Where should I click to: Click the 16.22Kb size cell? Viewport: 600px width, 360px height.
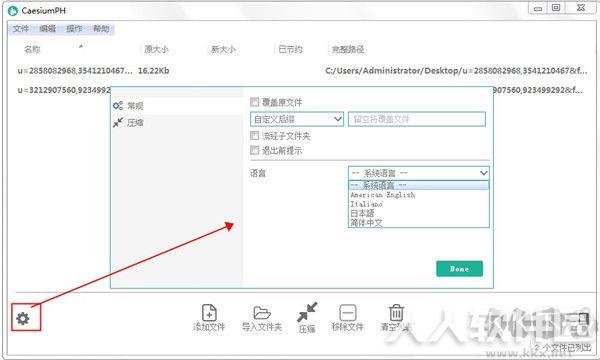[153, 70]
